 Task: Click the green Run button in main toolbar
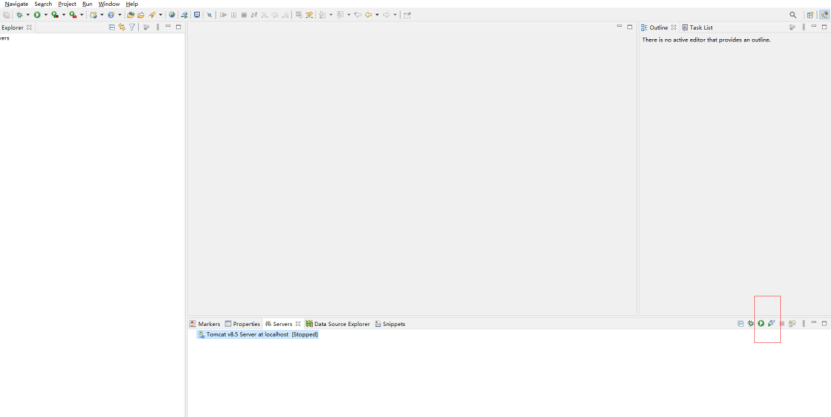(37, 15)
